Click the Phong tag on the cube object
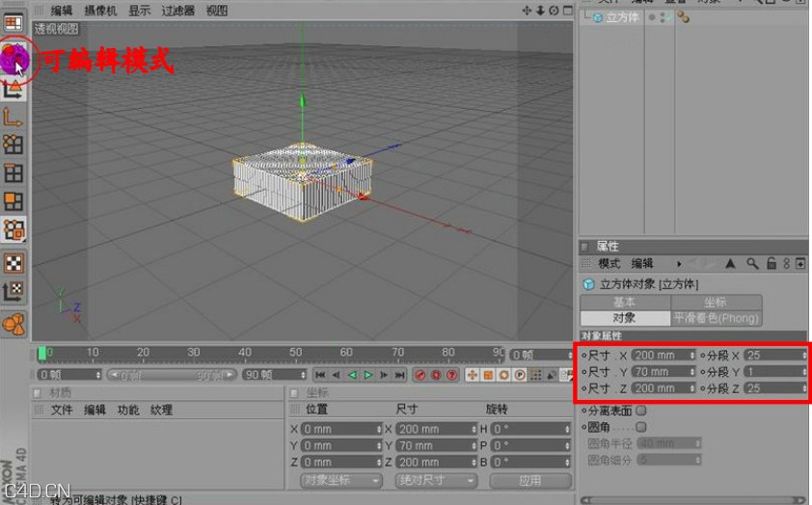The height and width of the screenshot is (505, 812). [683, 17]
